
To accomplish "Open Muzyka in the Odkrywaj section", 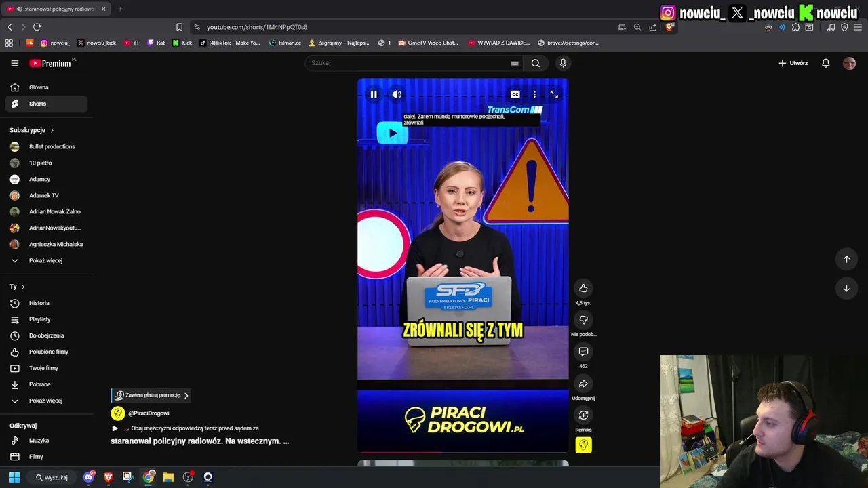I will [x=46, y=441].
